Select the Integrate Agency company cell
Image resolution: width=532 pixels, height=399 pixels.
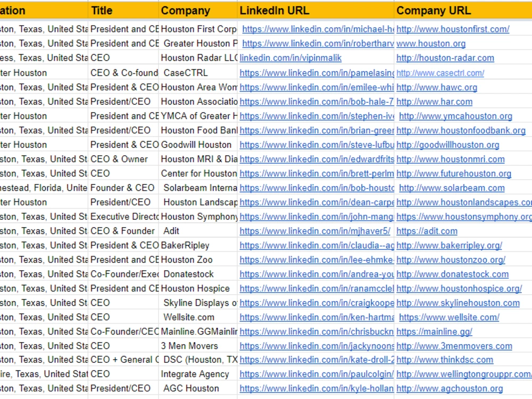(198, 374)
